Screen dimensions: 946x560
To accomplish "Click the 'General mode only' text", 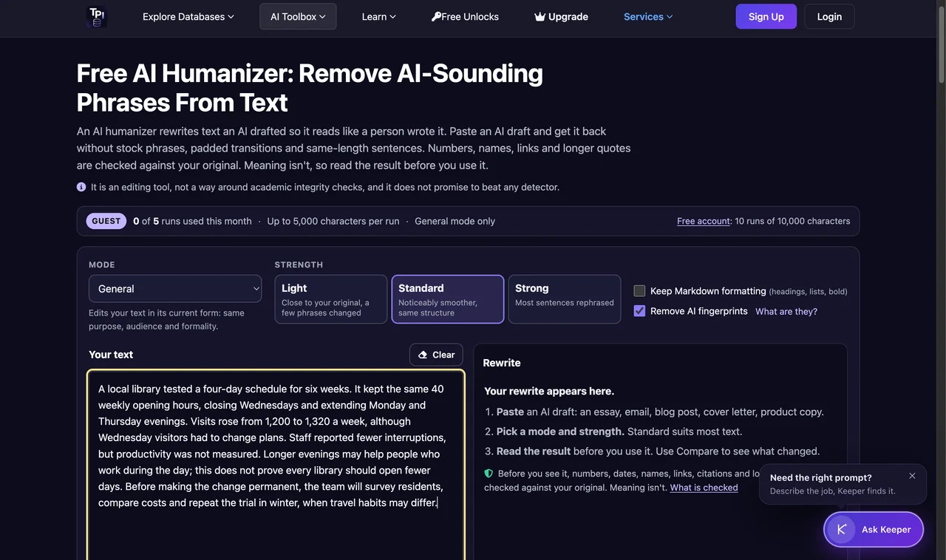I will point(455,221).
